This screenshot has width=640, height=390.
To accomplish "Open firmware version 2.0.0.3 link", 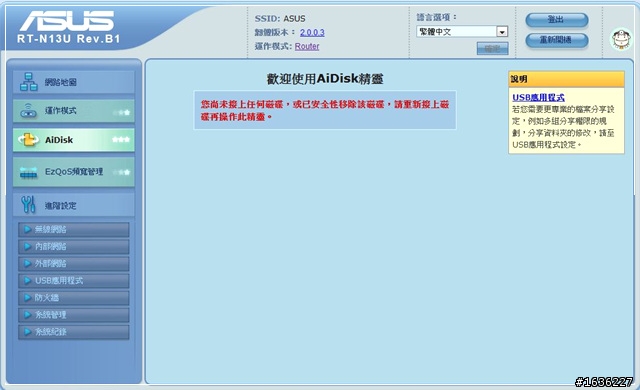I will pyautogui.click(x=312, y=32).
